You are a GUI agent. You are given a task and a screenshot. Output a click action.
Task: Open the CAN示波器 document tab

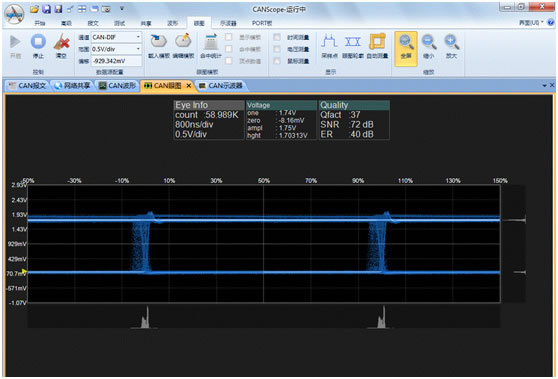point(221,85)
